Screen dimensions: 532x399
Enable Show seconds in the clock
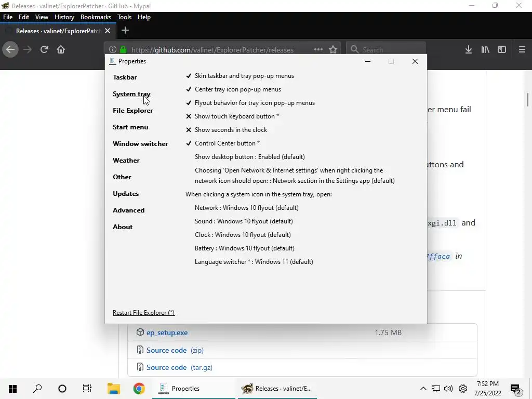pos(227,130)
